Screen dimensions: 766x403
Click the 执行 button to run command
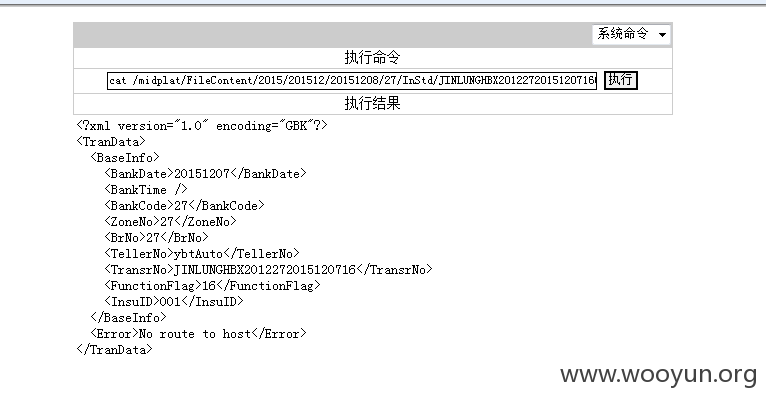(x=620, y=80)
